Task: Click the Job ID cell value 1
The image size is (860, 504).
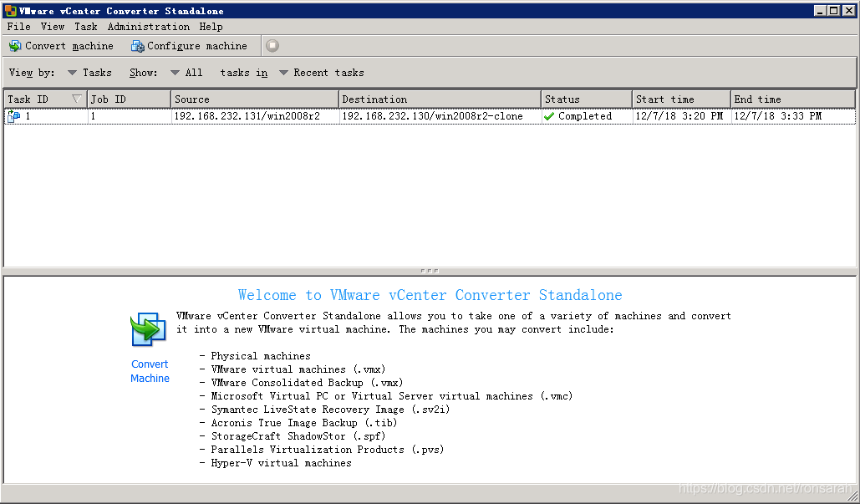Action: pos(94,116)
